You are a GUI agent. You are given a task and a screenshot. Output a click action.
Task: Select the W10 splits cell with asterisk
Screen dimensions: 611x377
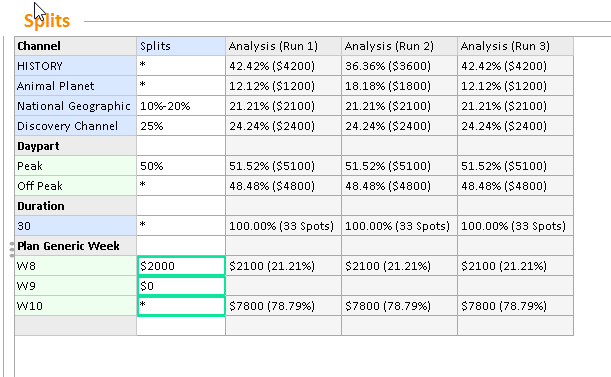181,306
